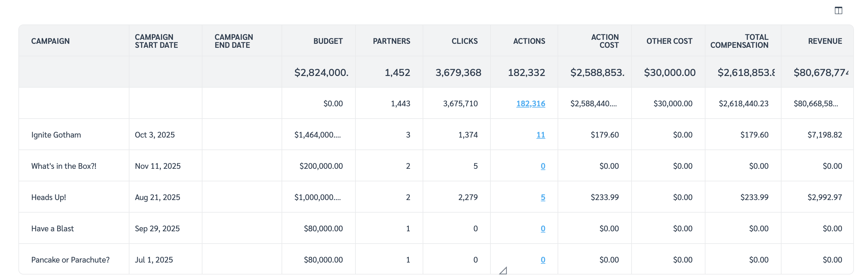Sort by Total Compensation header
The image size is (868, 280).
point(739,41)
